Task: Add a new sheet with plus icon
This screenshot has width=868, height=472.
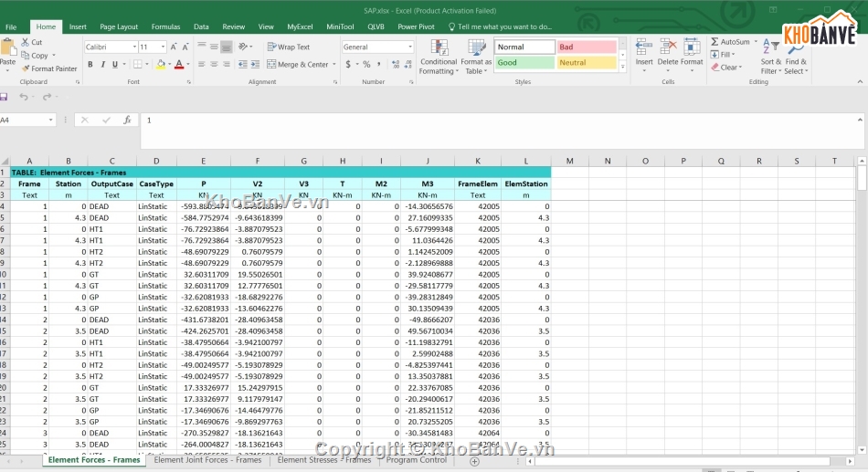Action: point(474,461)
